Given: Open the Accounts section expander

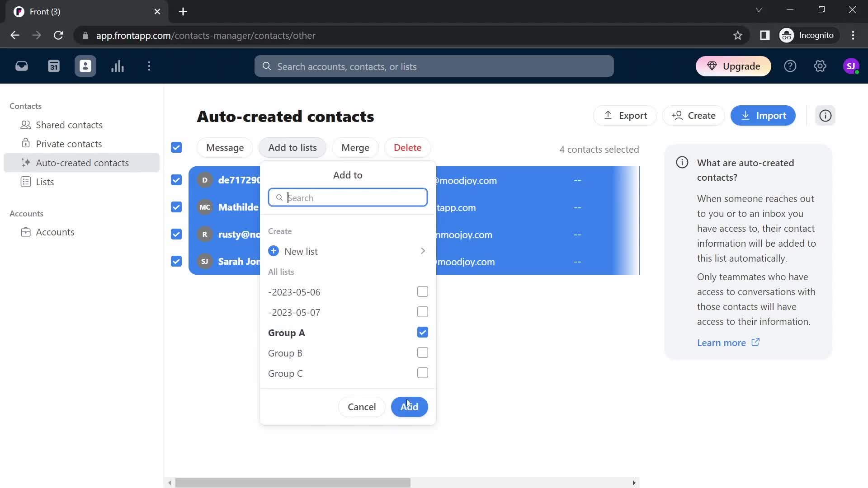Looking at the screenshot, I should tap(26, 213).
